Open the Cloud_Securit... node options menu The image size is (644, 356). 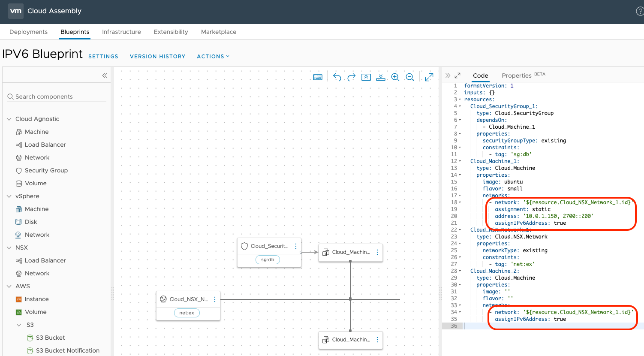[x=296, y=246]
